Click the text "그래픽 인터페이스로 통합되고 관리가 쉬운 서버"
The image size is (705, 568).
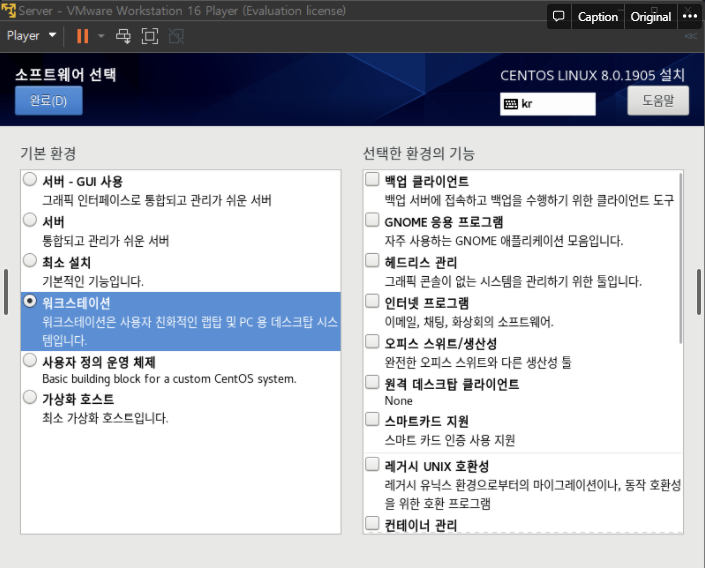(157, 200)
